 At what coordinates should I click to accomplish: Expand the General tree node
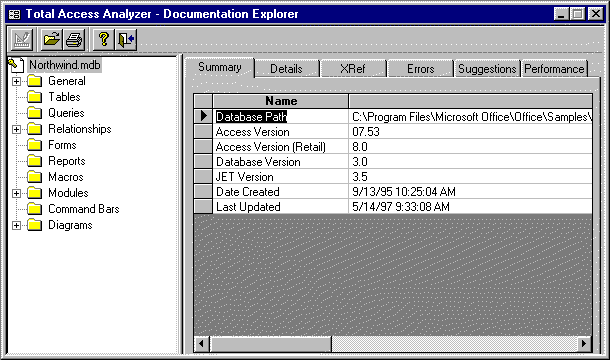[16, 82]
